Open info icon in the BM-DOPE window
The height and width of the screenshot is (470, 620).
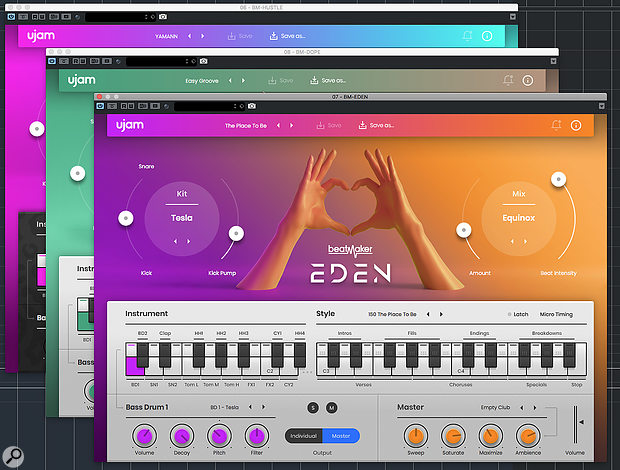[527, 80]
